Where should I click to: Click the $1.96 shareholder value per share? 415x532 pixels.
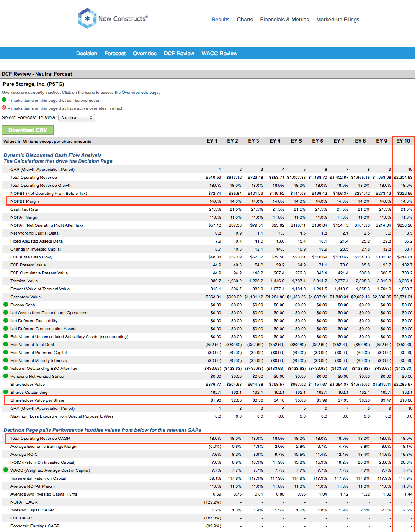click(x=216, y=400)
